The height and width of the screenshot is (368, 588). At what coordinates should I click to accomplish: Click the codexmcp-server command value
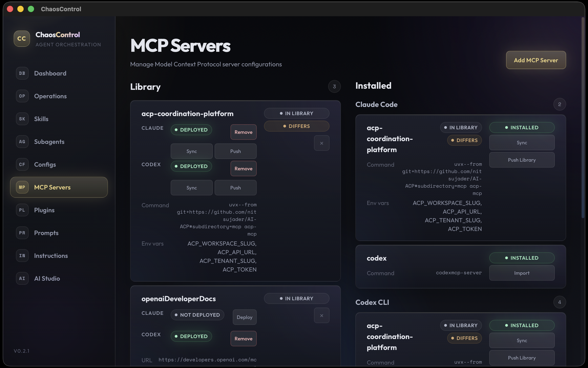[459, 273]
